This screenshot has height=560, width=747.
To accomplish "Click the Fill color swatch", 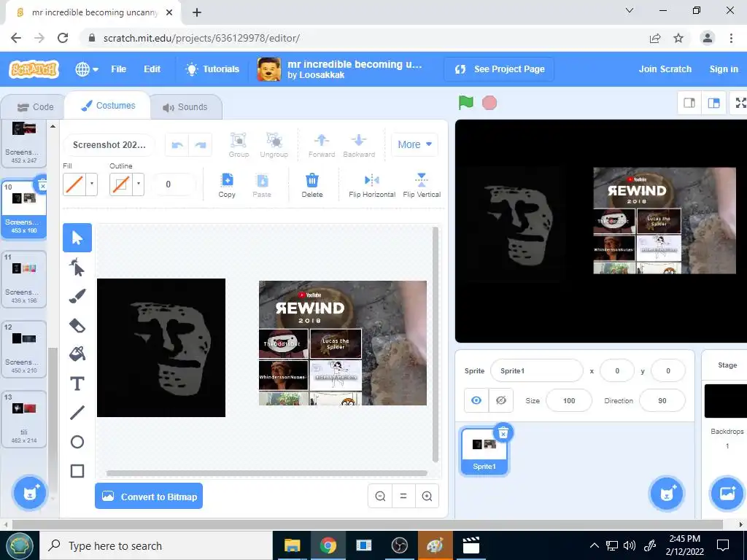I will tap(74, 184).
